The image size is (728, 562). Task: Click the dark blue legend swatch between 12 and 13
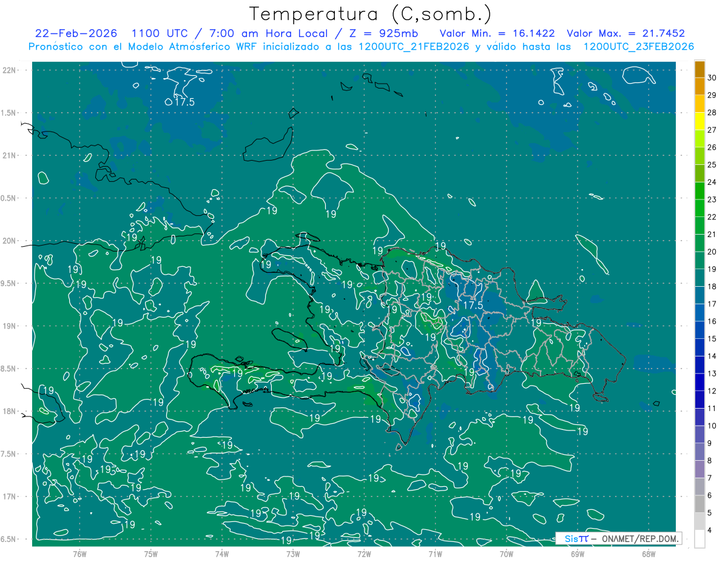click(699, 382)
